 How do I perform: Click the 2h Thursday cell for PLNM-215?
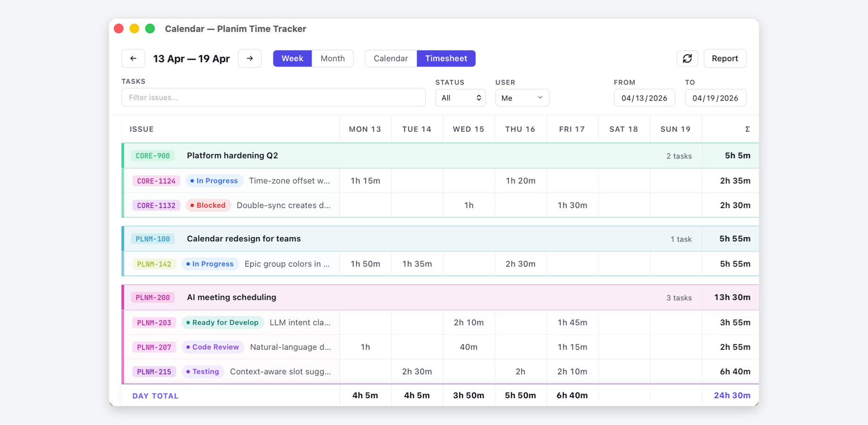521,372
